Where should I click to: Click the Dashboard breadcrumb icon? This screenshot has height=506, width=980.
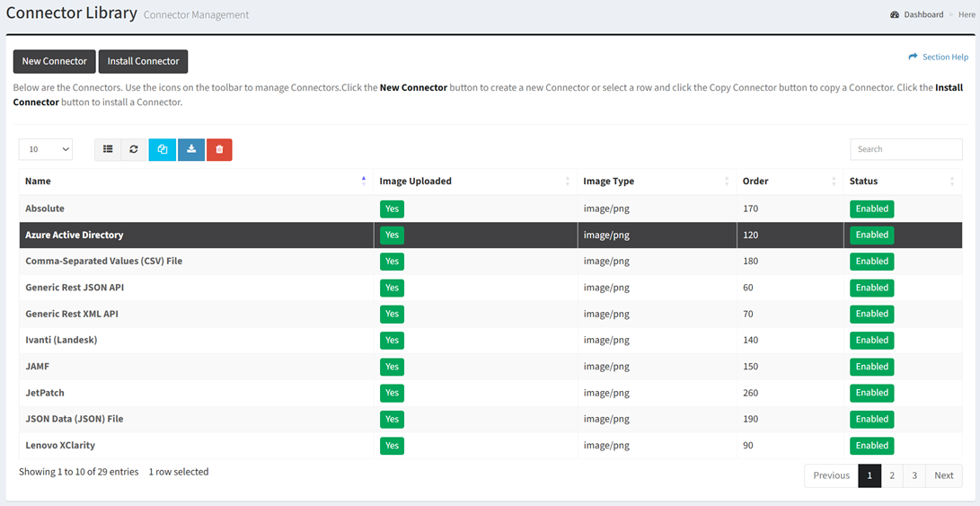click(x=895, y=14)
